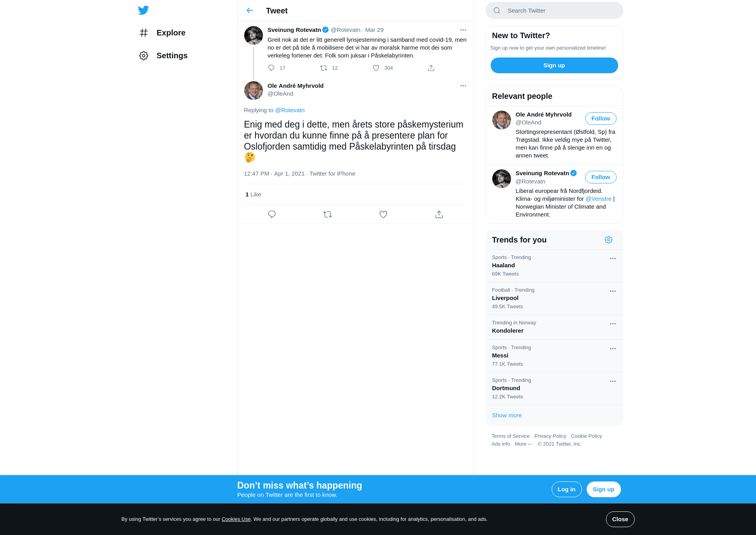The height and width of the screenshot is (535, 756).
Task: Click Show more under trends
Action: pos(507,415)
